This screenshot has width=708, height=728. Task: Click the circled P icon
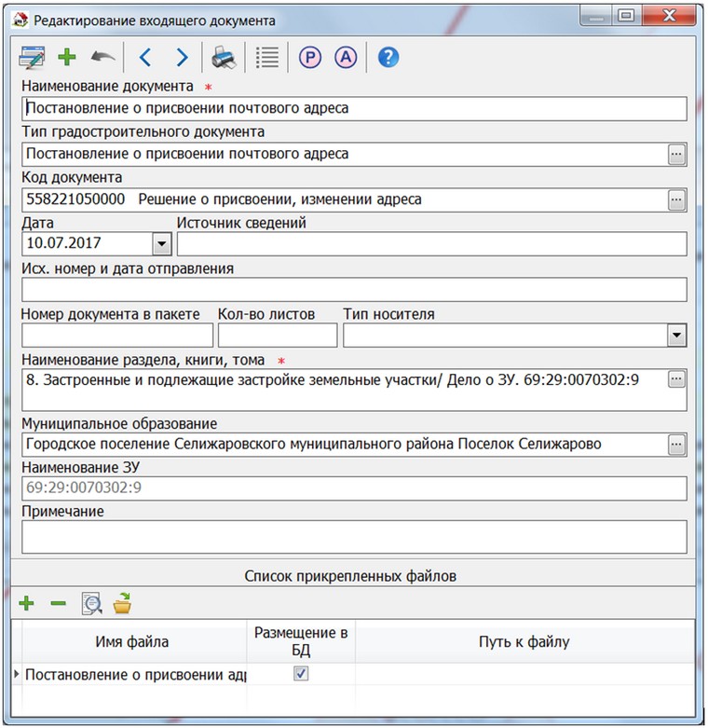tap(309, 58)
